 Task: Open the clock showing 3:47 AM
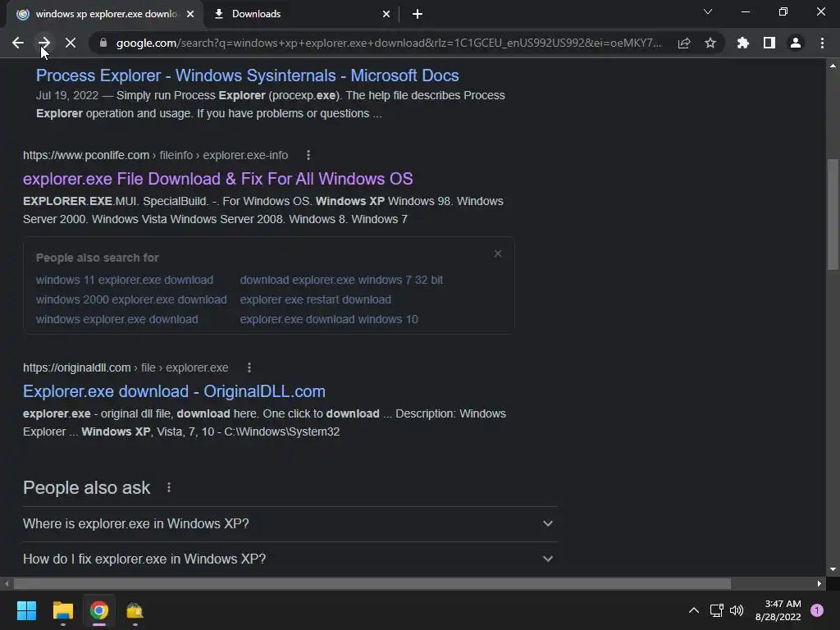click(778, 610)
